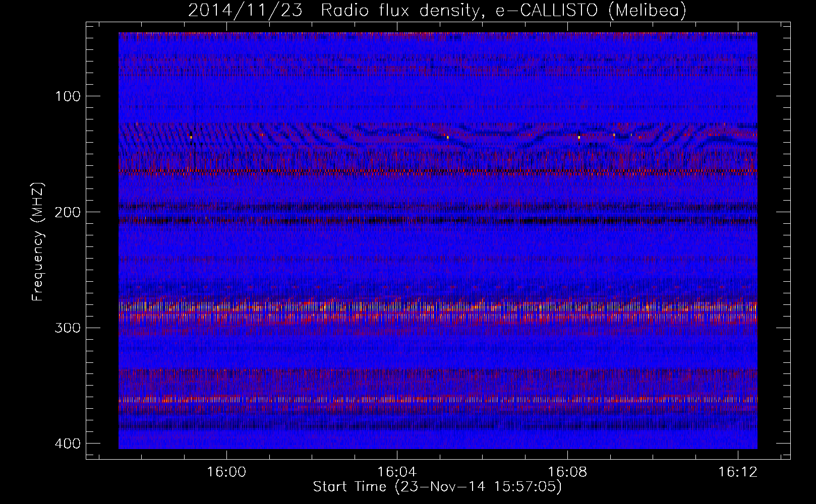
Task: Click the 'Frequency (MHZ)' axis label
Action: (38, 242)
